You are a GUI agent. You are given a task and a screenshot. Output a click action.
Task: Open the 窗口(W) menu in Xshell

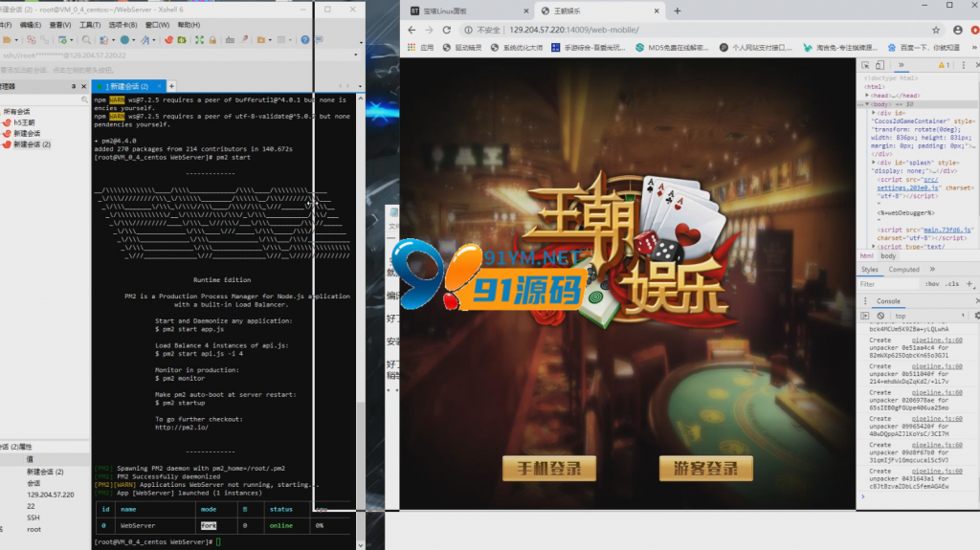157,25
